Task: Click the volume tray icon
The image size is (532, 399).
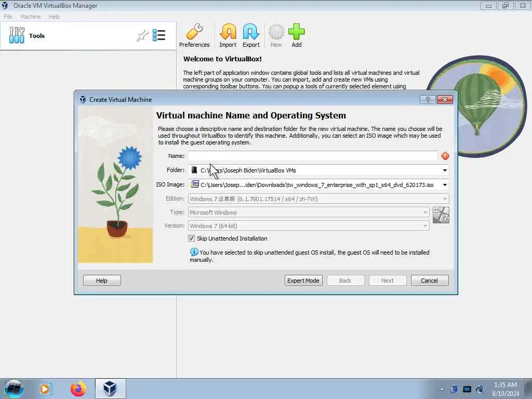Action: tap(480, 389)
